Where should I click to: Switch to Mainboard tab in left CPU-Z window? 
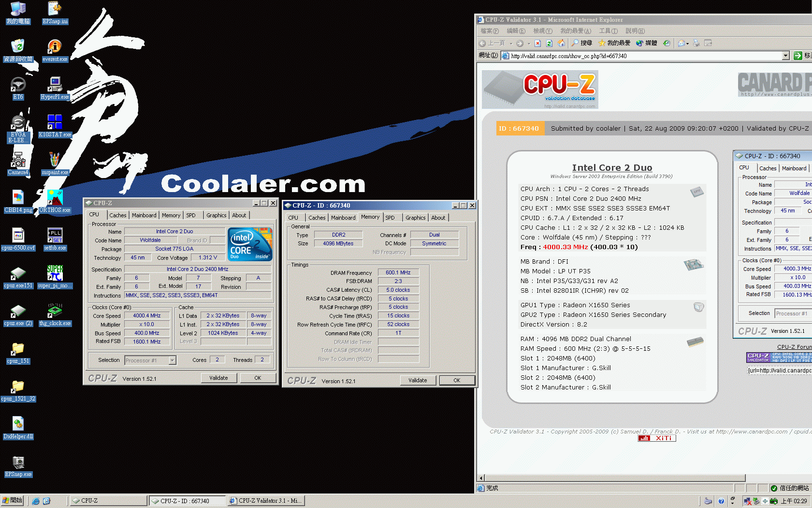click(x=144, y=215)
